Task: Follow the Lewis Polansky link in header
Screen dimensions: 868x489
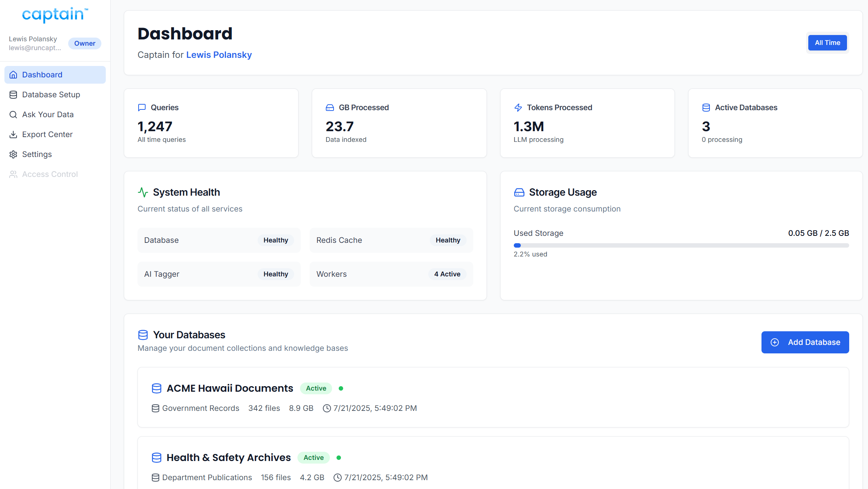Action: tap(219, 55)
